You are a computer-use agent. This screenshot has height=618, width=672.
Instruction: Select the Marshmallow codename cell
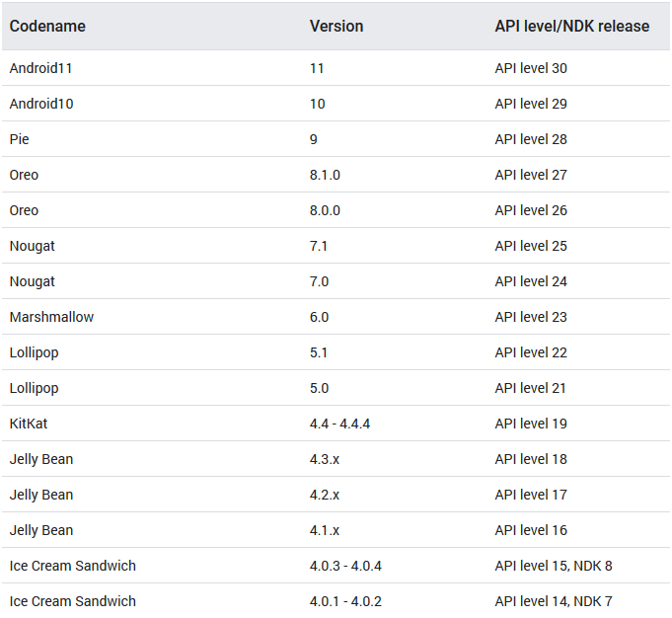pyautogui.click(x=52, y=317)
